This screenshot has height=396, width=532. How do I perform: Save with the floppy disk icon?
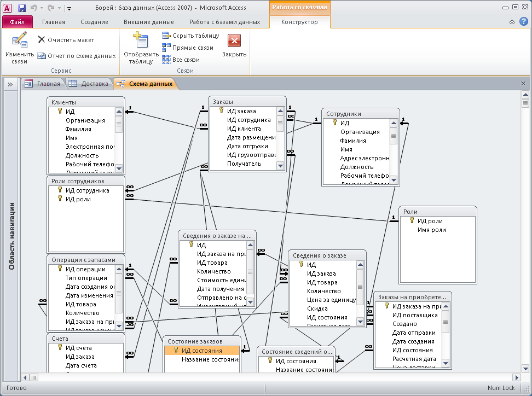(21, 8)
